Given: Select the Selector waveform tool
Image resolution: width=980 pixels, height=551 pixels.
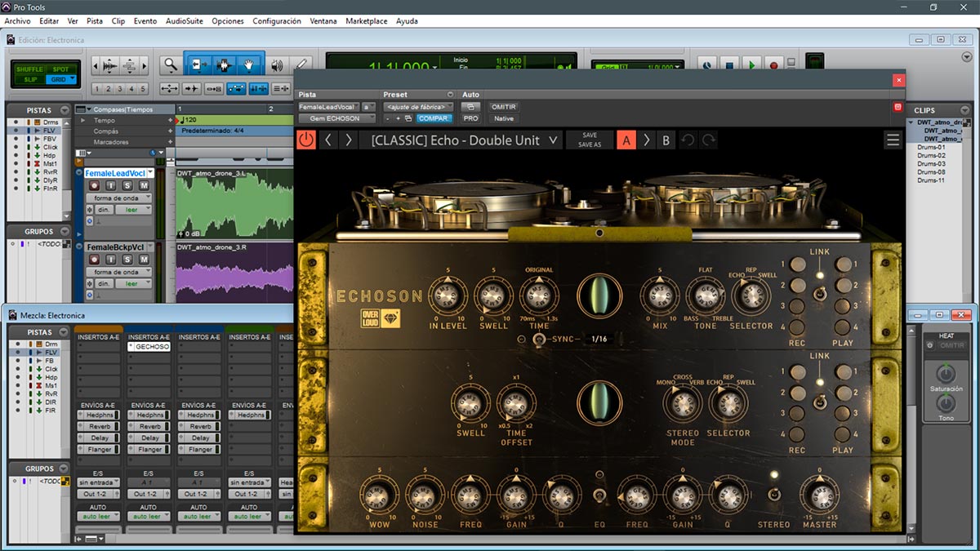Looking at the screenshot, I should [x=224, y=65].
